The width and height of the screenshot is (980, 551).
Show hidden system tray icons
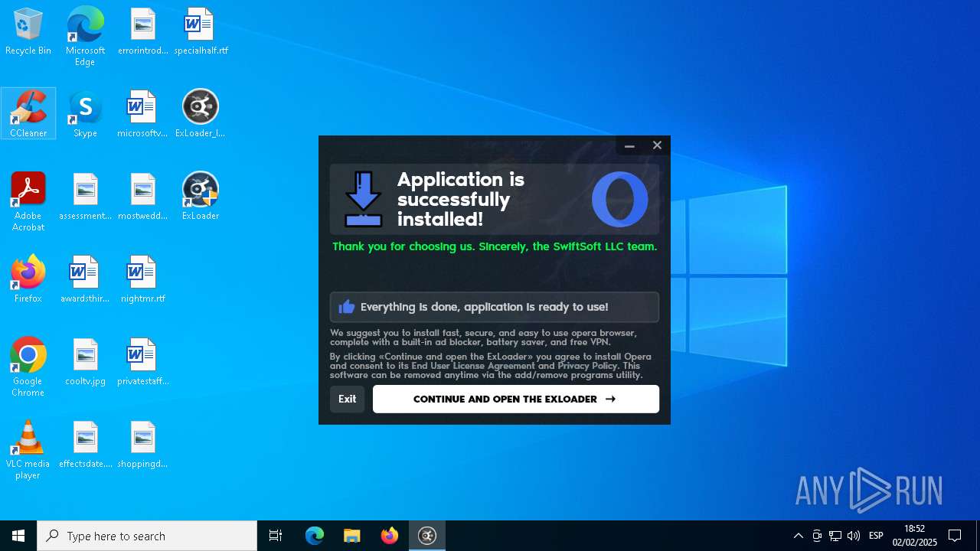(x=799, y=536)
